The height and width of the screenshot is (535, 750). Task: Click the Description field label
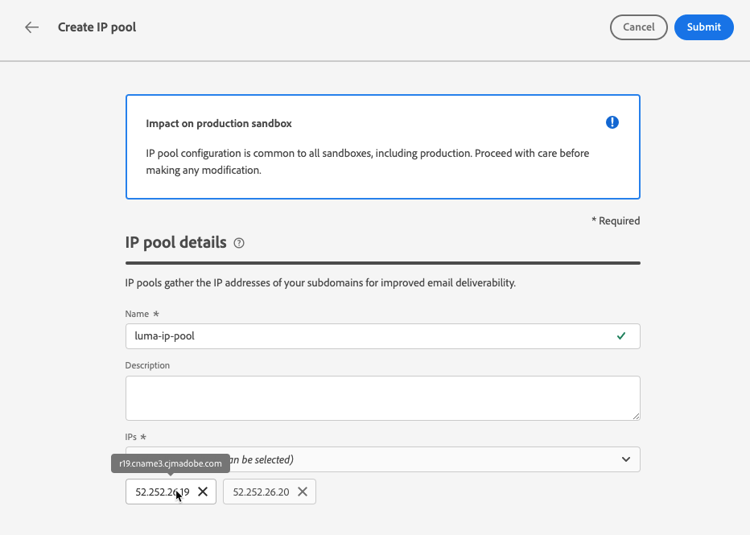pyautogui.click(x=147, y=365)
